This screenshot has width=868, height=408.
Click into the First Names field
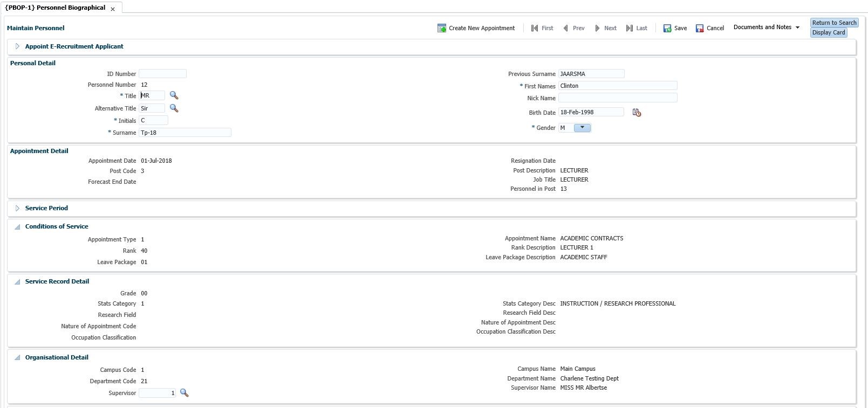click(x=617, y=86)
